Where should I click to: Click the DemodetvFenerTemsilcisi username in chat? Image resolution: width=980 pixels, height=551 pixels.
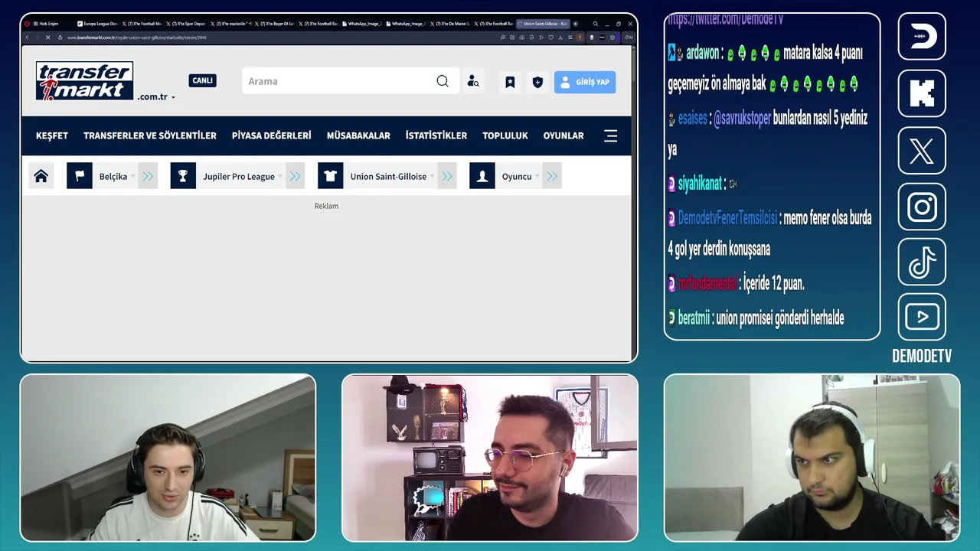coord(727,218)
